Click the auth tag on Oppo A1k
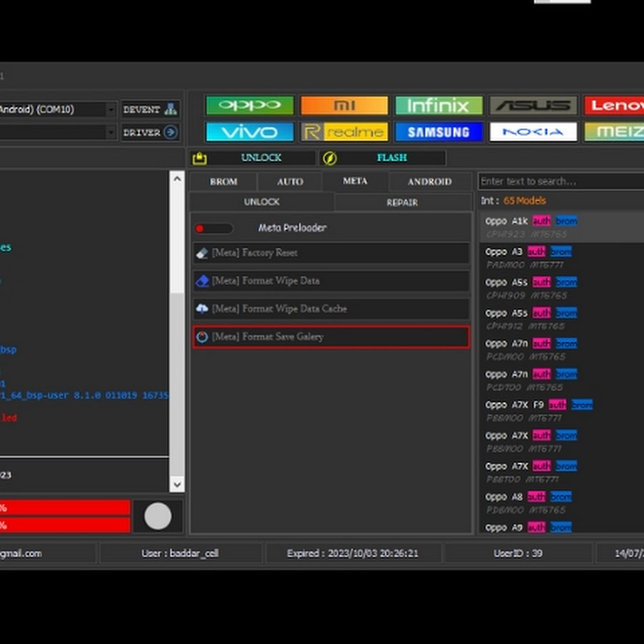This screenshot has width=644, height=644. (542, 221)
